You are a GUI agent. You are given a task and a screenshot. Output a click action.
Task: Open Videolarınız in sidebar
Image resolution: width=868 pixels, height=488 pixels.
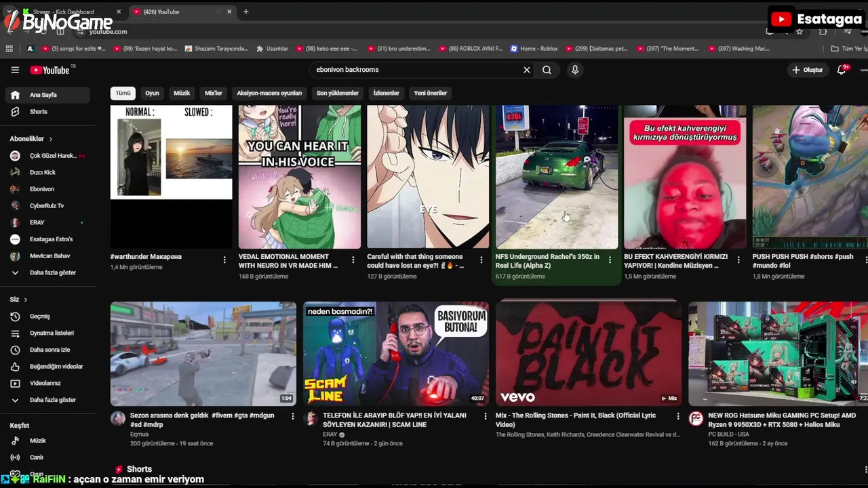tap(47, 383)
